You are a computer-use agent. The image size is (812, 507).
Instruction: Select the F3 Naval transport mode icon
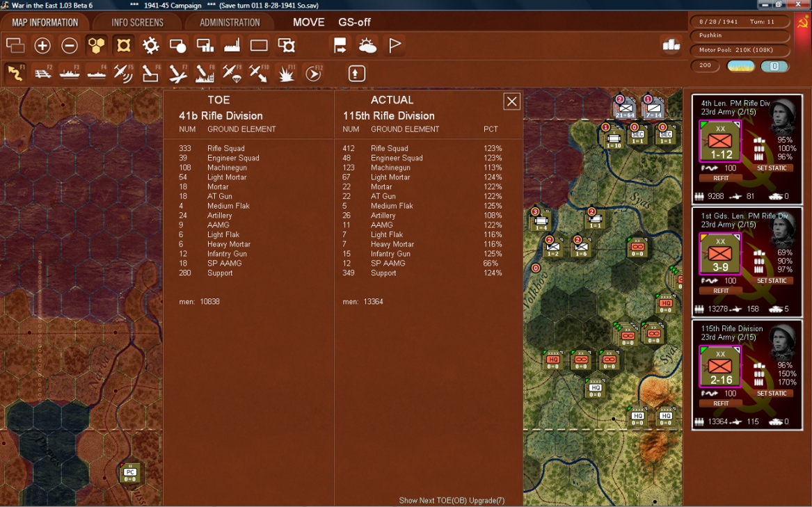click(x=70, y=74)
